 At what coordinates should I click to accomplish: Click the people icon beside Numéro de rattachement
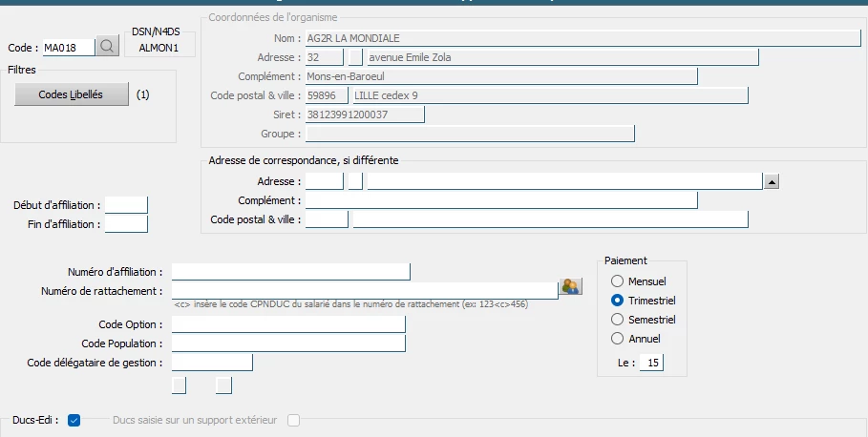pyautogui.click(x=571, y=286)
